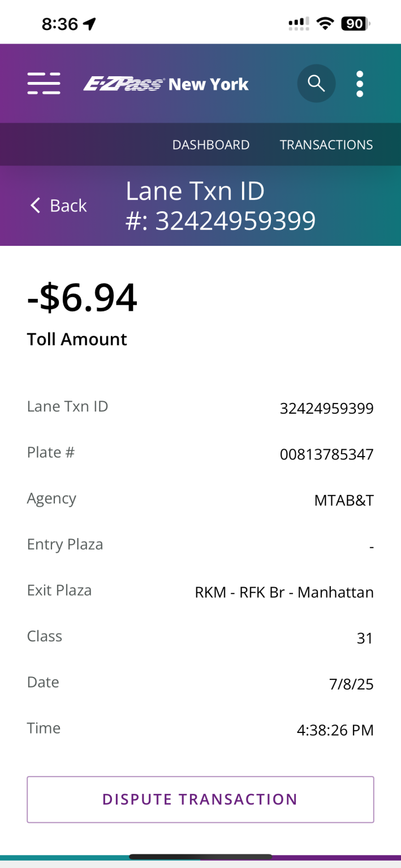The height and width of the screenshot is (868, 401).
Task: Tap the Exit Plaza RKM - RFK Br - Manhattan
Action: tap(284, 592)
